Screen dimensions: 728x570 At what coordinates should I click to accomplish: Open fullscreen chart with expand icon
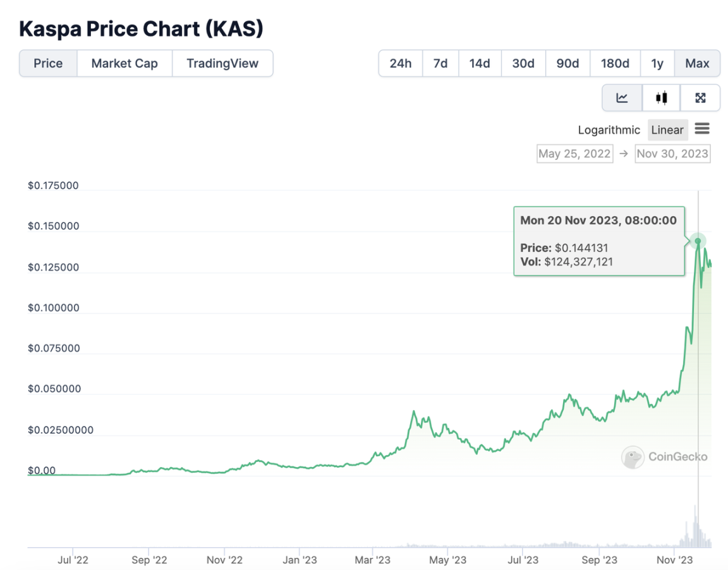pos(700,98)
